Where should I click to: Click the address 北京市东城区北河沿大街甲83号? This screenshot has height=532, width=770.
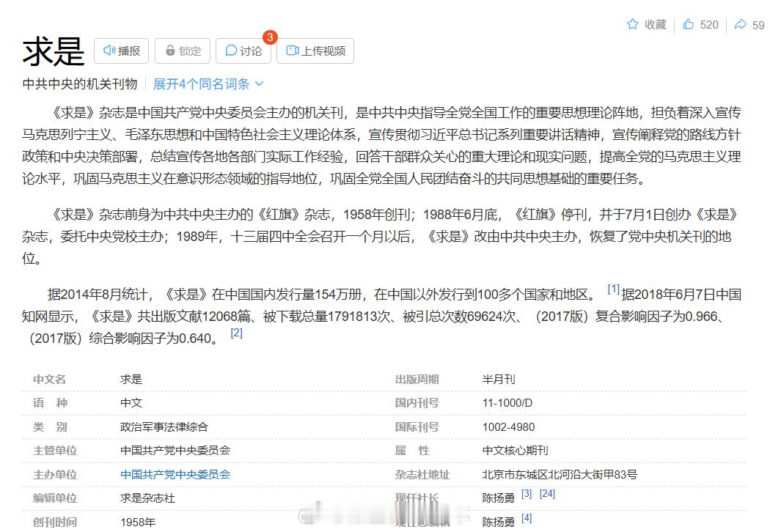(x=560, y=475)
